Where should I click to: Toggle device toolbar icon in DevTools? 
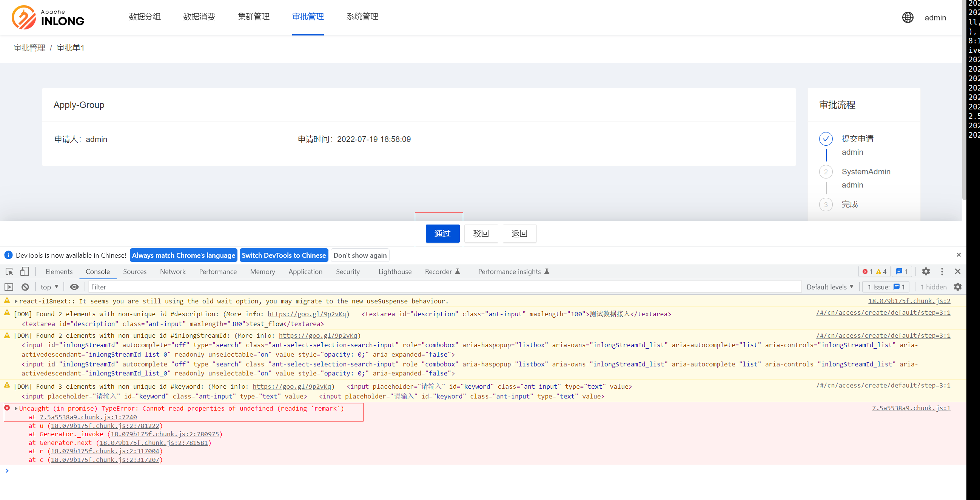24,271
